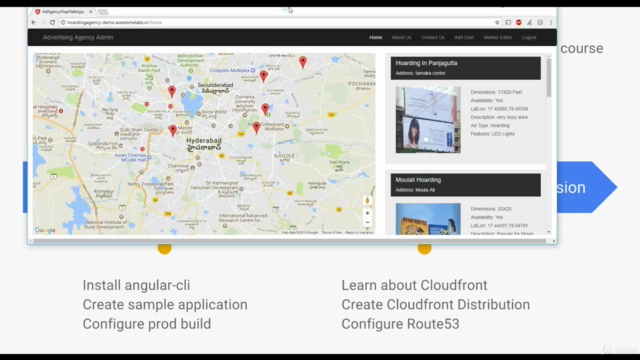Click Features: LED Lights text
Image resolution: width=640 pixels, height=360 pixels.
[492, 134]
